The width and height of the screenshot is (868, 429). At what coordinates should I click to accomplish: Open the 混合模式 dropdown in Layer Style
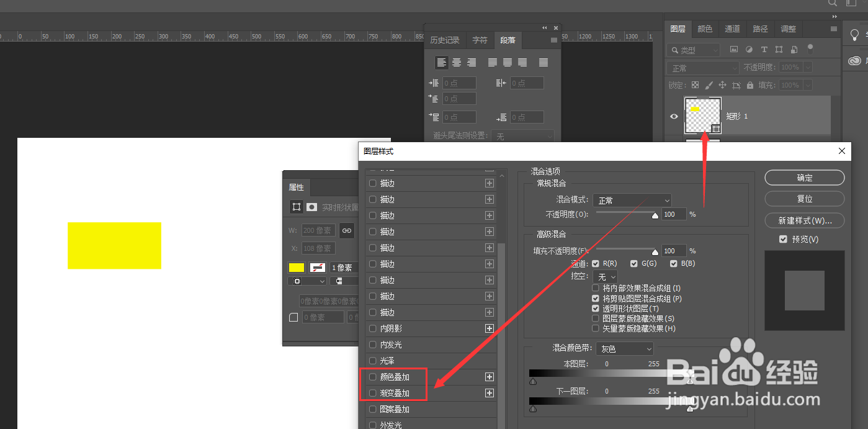point(632,201)
